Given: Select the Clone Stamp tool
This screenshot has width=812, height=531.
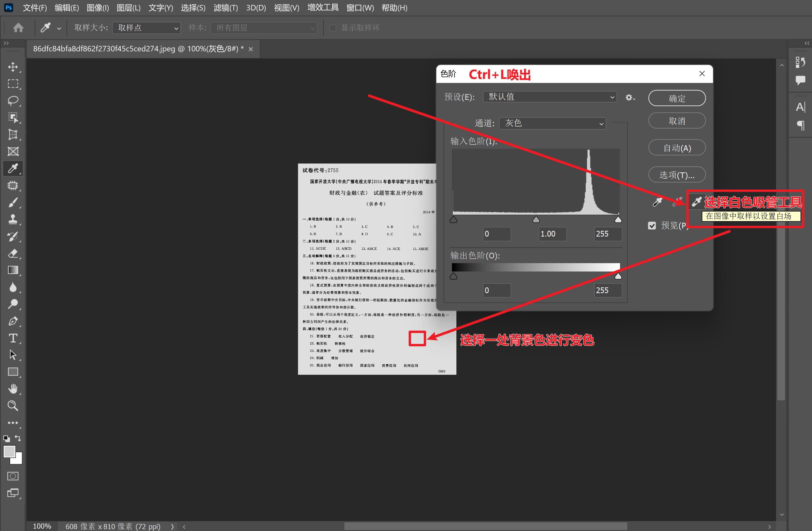Looking at the screenshot, I should pos(13,219).
